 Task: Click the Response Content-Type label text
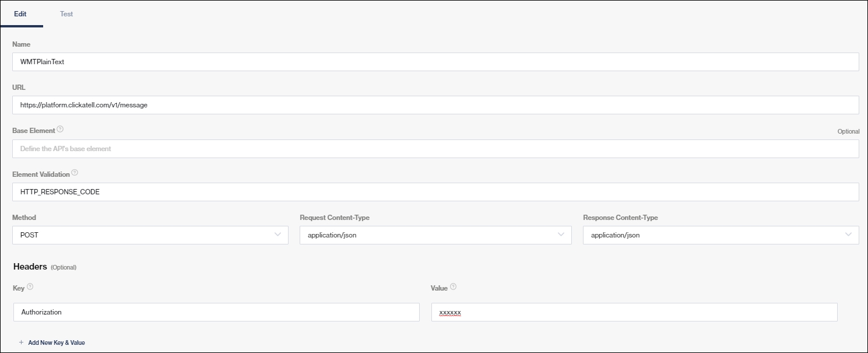(x=620, y=218)
